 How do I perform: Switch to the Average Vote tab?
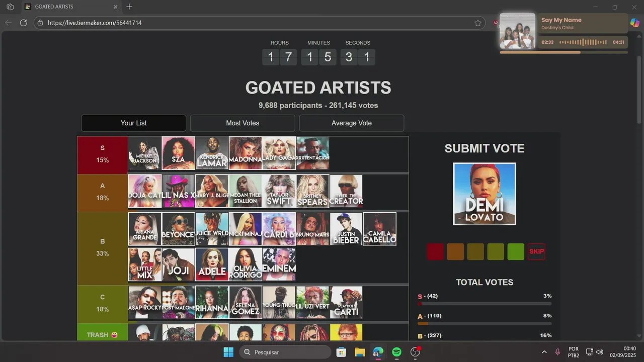click(352, 123)
